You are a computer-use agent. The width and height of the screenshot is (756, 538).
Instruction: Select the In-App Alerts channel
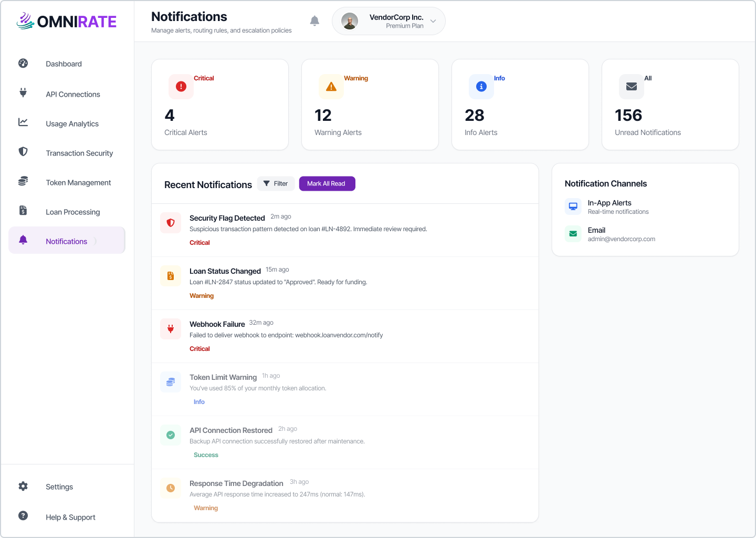click(645, 207)
